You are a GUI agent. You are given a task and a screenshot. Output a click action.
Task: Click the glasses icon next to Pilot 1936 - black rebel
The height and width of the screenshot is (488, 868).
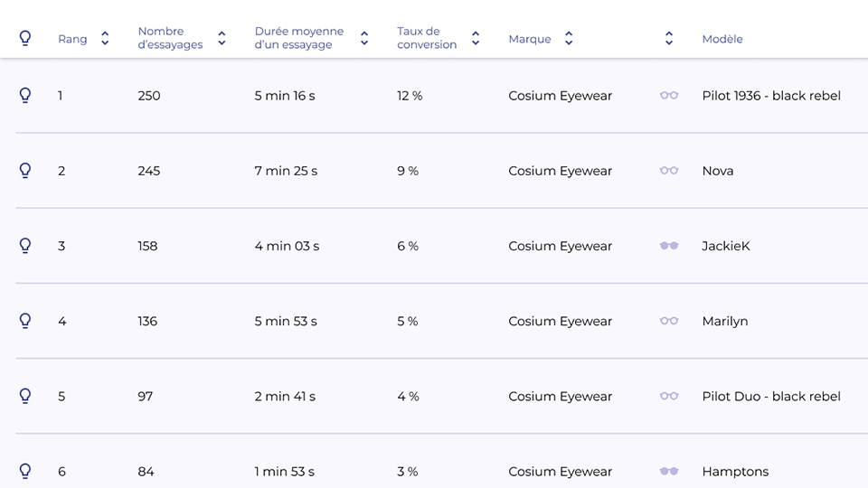pyautogui.click(x=669, y=95)
